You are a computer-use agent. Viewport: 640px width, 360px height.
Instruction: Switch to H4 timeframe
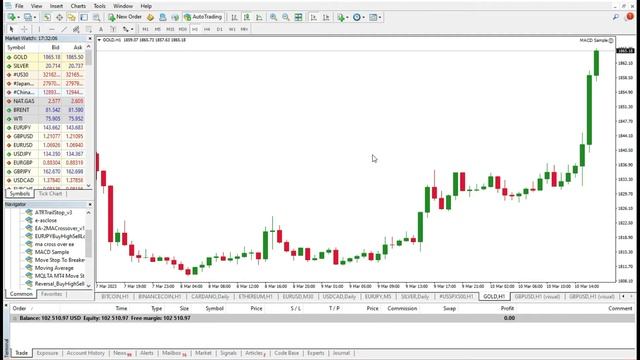pos(207,29)
